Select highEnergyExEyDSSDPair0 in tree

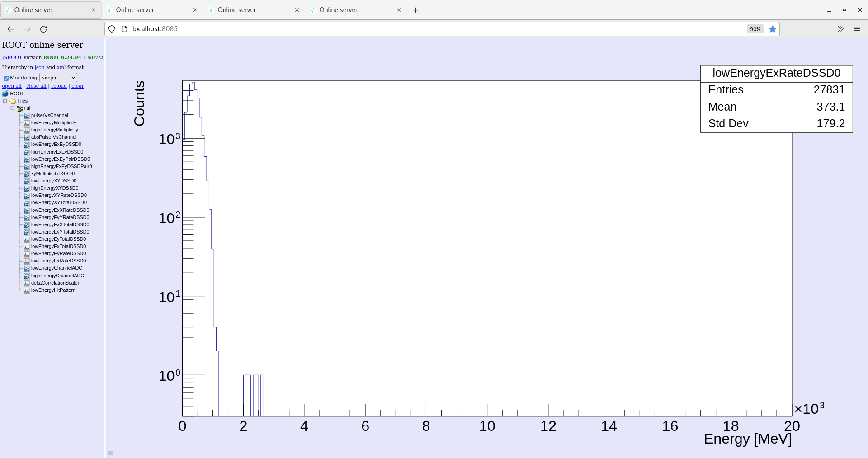click(x=61, y=166)
